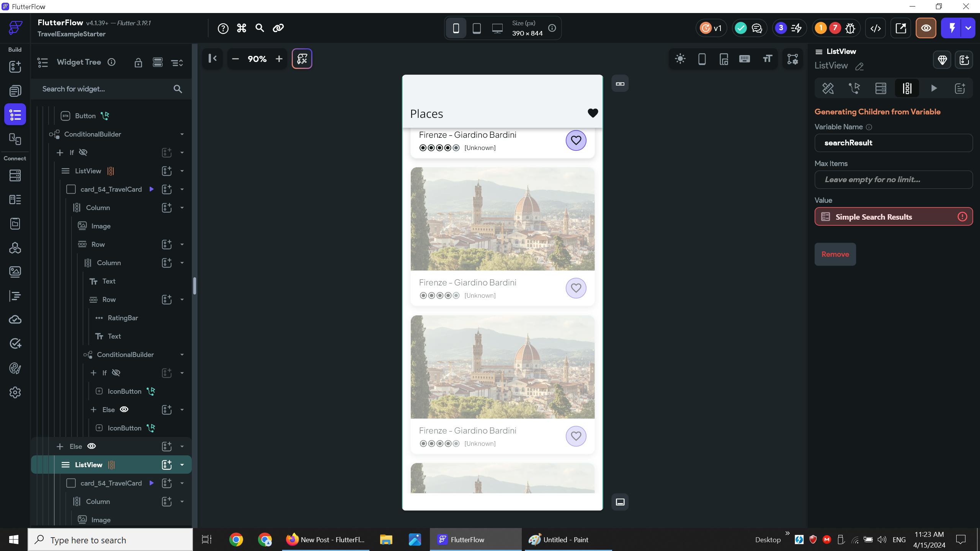This screenshot has height=551, width=980.
Task: Open Firestore database icon in left sidebar
Action: pos(15,176)
